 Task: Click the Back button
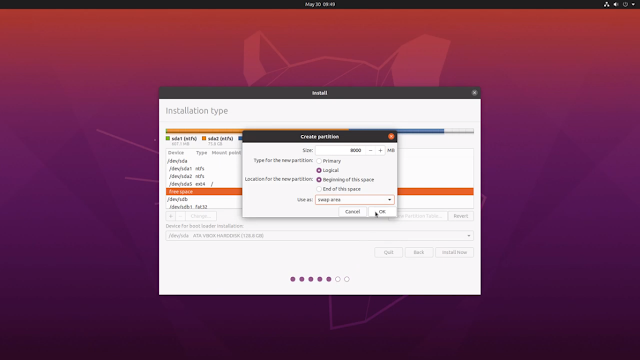(419, 252)
